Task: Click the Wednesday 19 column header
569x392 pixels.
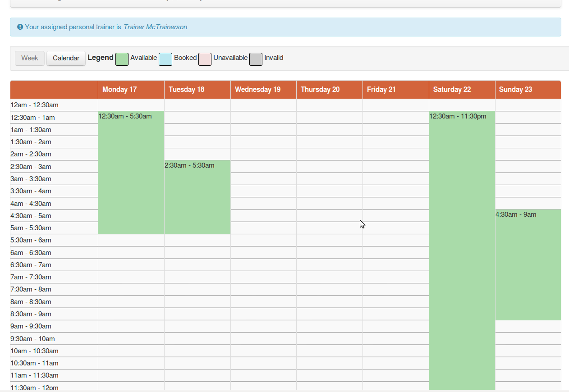Action: point(257,90)
